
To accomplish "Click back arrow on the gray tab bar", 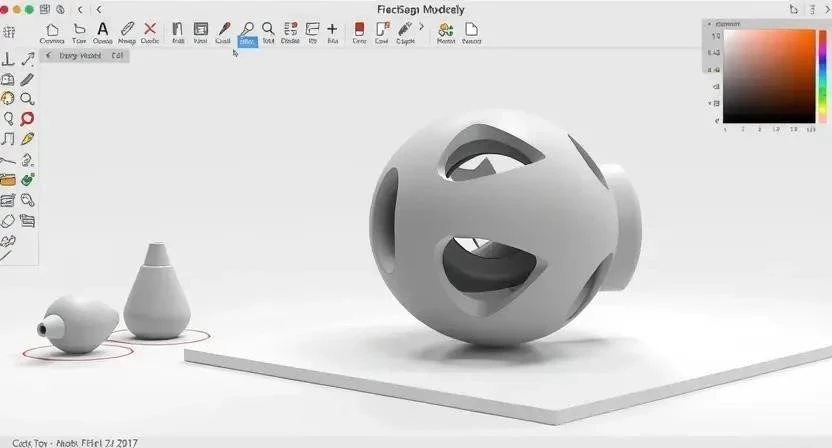I will [x=49, y=56].
